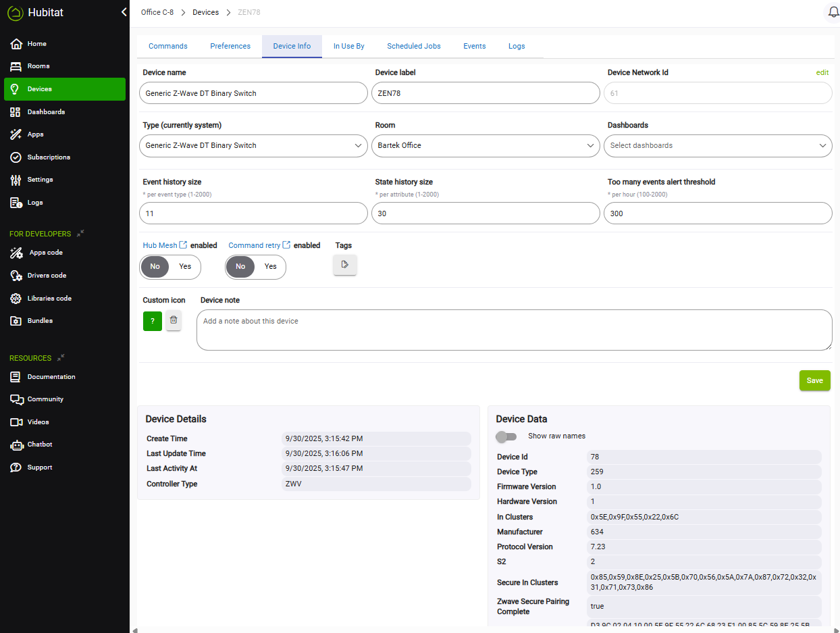
Task: Click the trash icon under Custom icon
Action: pos(174,320)
